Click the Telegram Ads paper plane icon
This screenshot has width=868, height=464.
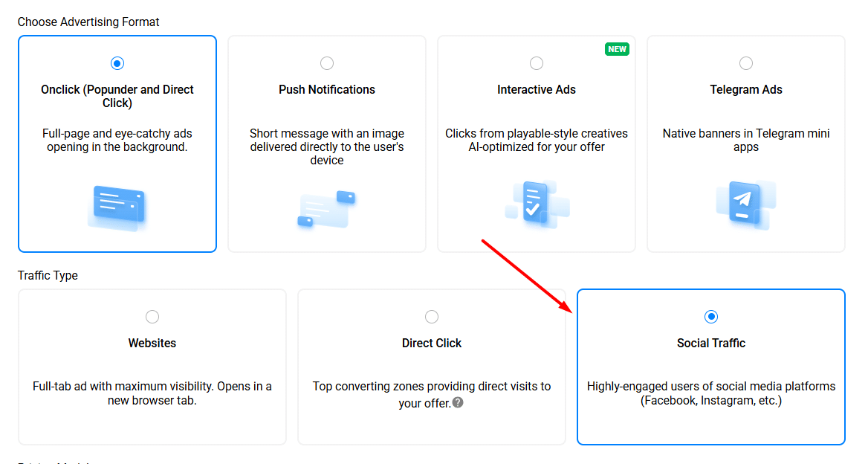pyautogui.click(x=745, y=203)
